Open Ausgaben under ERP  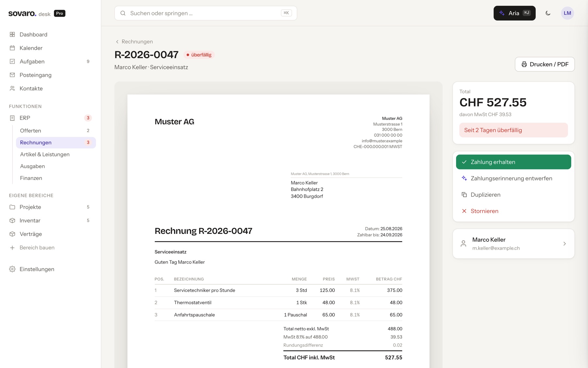pyautogui.click(x=56, y=166)
